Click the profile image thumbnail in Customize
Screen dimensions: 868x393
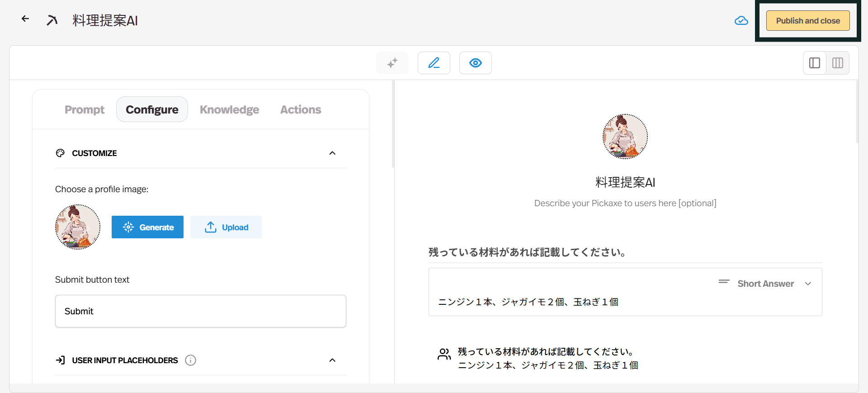[x=78, y=227]
